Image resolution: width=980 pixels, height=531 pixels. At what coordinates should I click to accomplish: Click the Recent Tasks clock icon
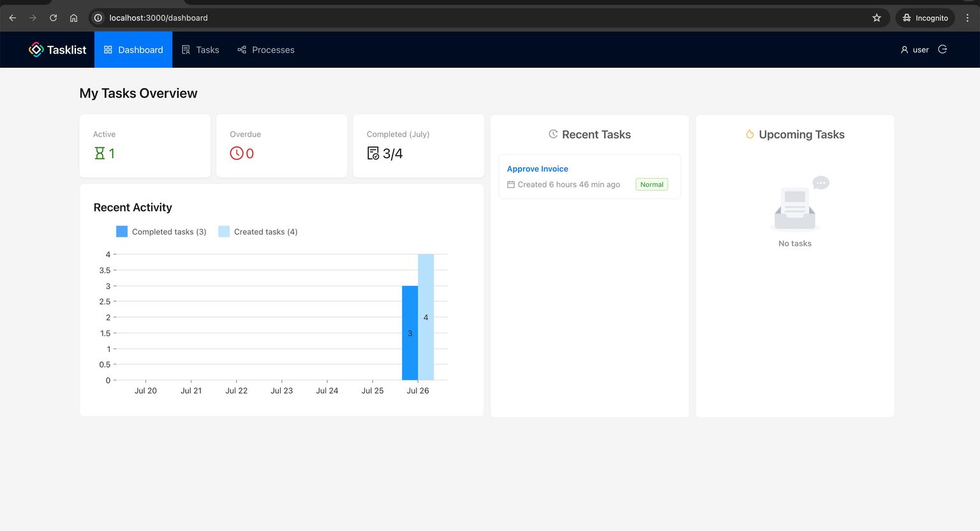click(553, 134)
